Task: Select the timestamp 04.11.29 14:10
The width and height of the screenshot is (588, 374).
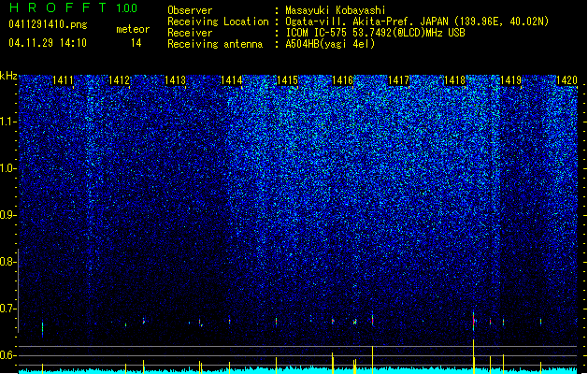Action: 48,43
